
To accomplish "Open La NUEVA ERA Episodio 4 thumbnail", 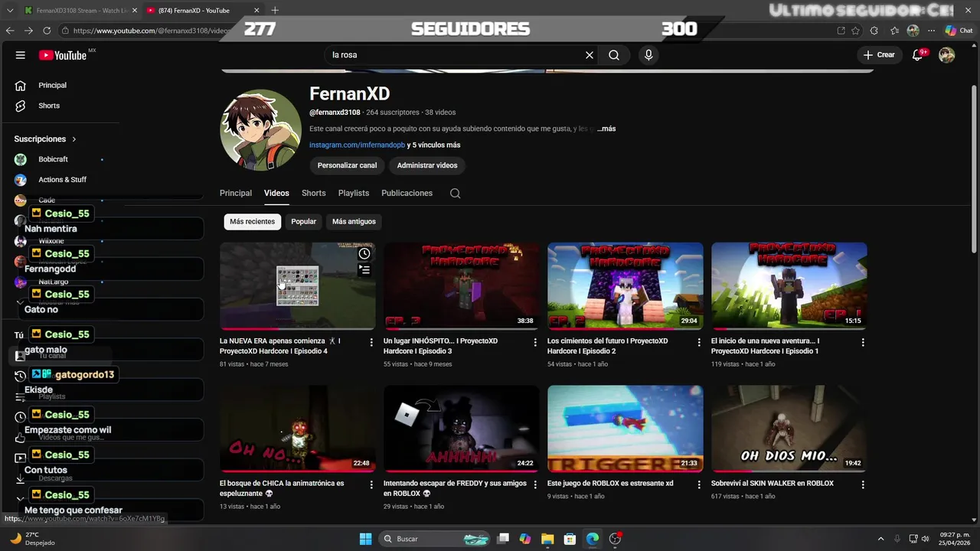I will [297, 286].
